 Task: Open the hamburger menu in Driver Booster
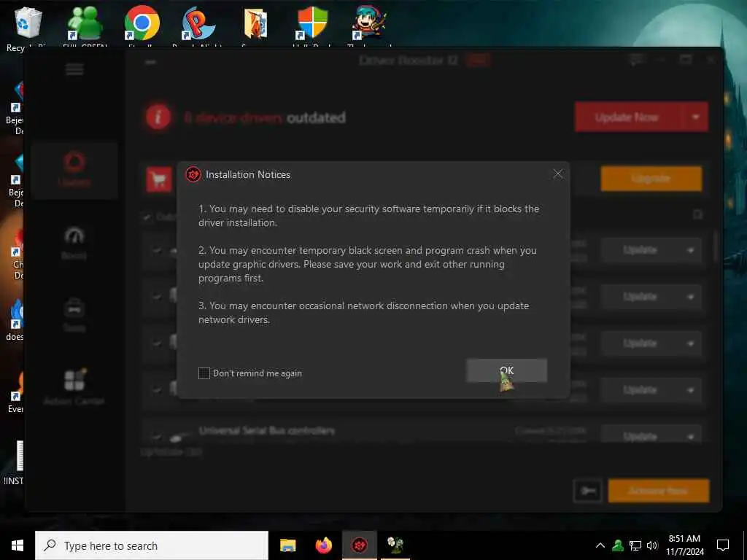74,69
